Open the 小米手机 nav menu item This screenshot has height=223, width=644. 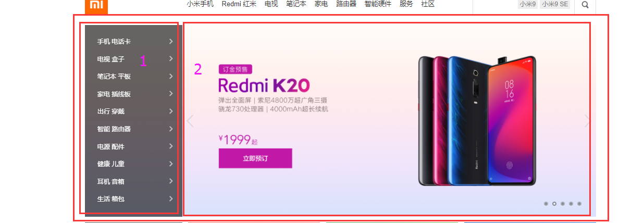coord(200,4)
